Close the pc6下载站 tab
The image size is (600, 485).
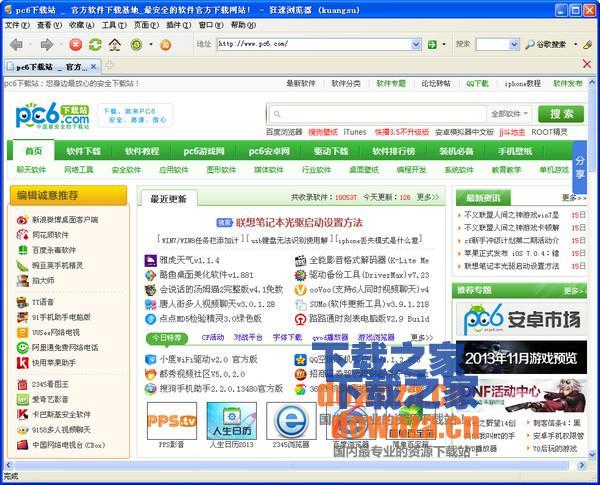94,67
